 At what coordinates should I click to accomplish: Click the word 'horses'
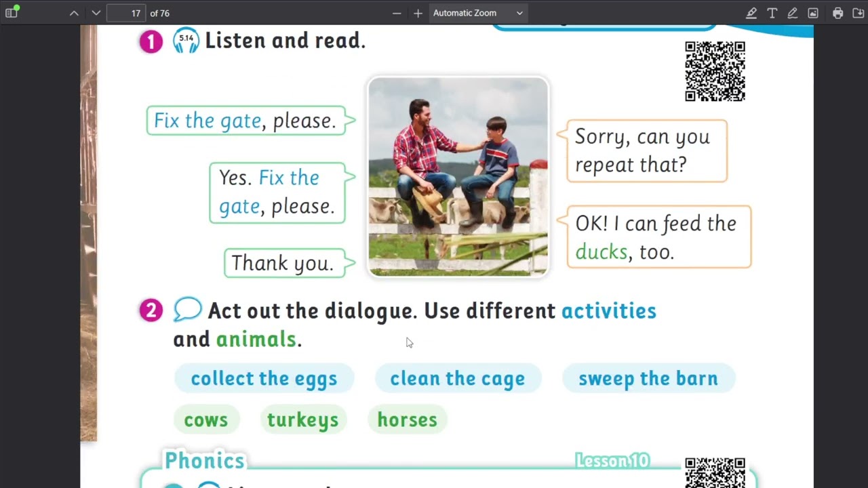click(407, 420)
